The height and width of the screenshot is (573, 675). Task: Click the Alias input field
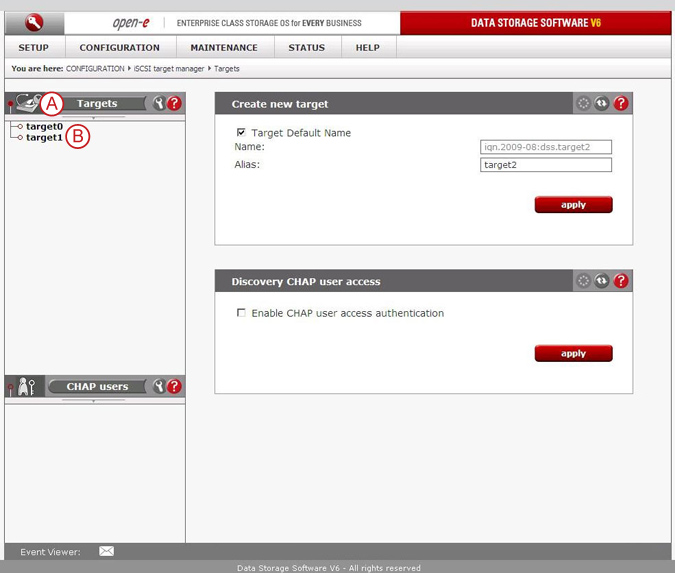coord(545,165)
